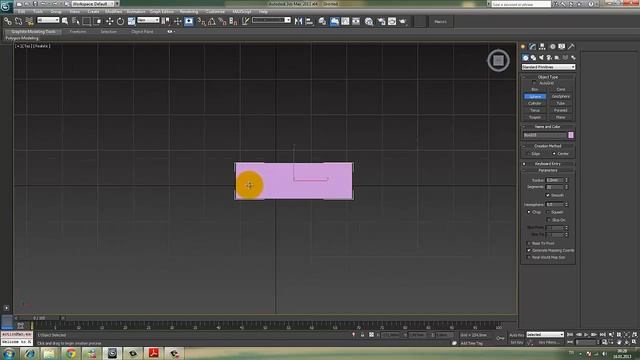The width and height of the screenshot is (640, 360).
Task: Click the Auto Key button
Action: 516,335
